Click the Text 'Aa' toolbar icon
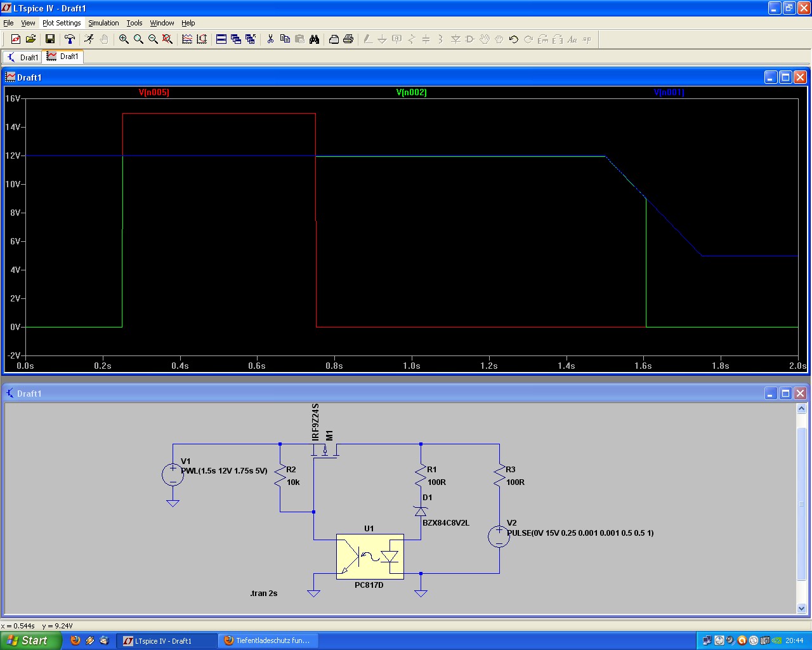812x650 pixels. (x=572, y=39)
